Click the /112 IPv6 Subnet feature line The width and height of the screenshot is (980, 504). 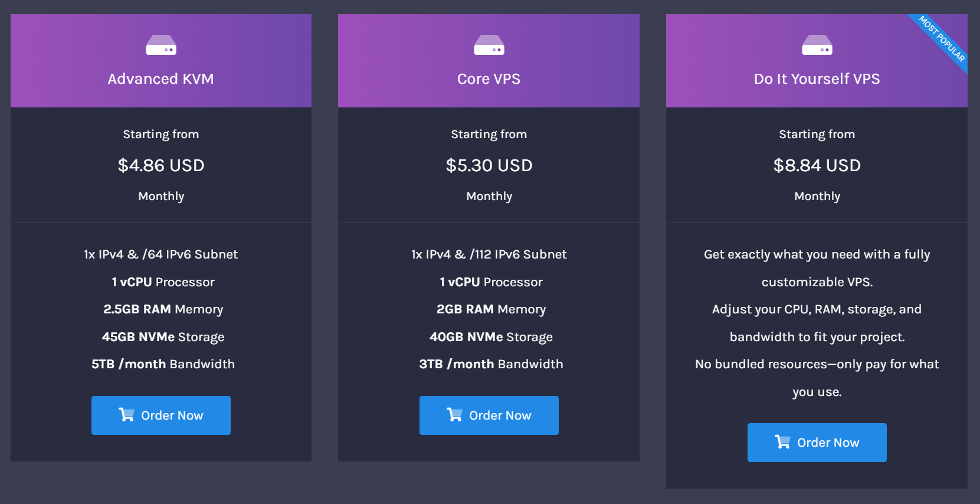pos(489,254)
